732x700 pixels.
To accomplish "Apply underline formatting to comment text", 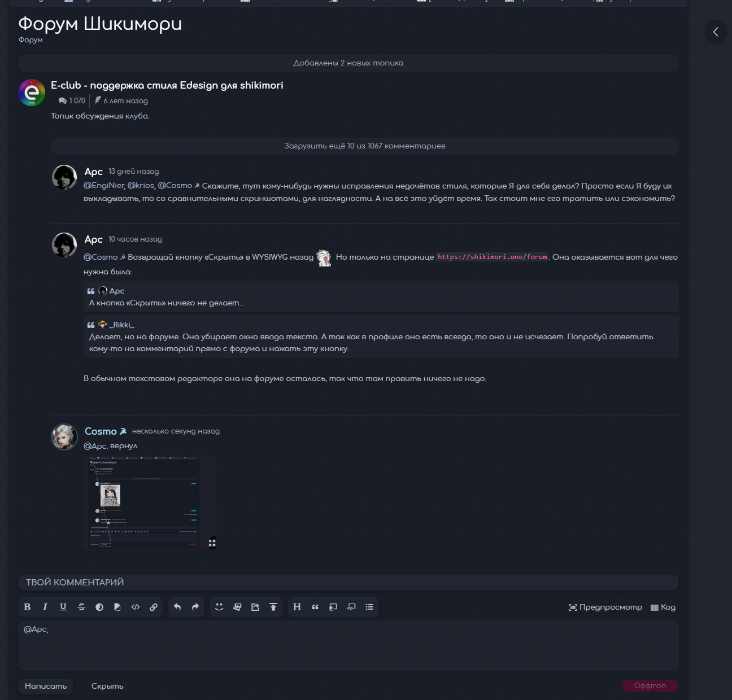I will click(x=63, y=607).
